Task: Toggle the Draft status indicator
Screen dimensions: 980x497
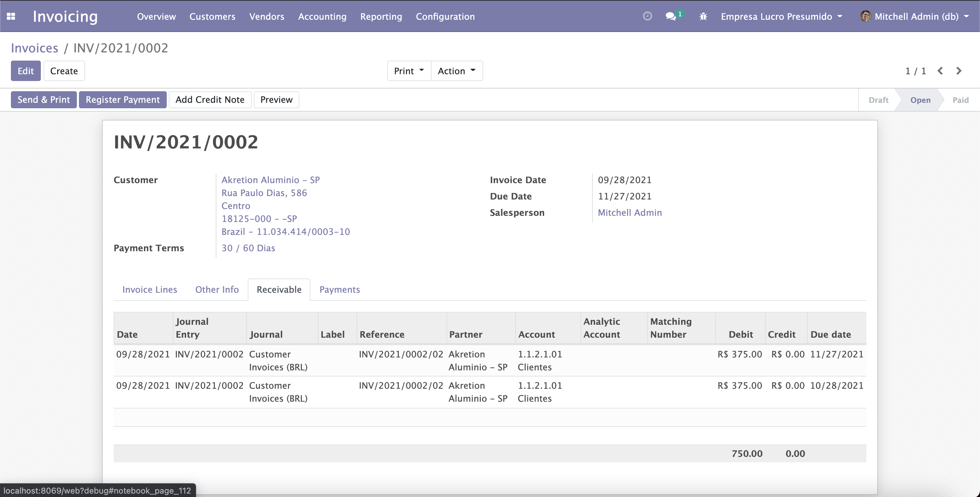Action: pos(880,99)
